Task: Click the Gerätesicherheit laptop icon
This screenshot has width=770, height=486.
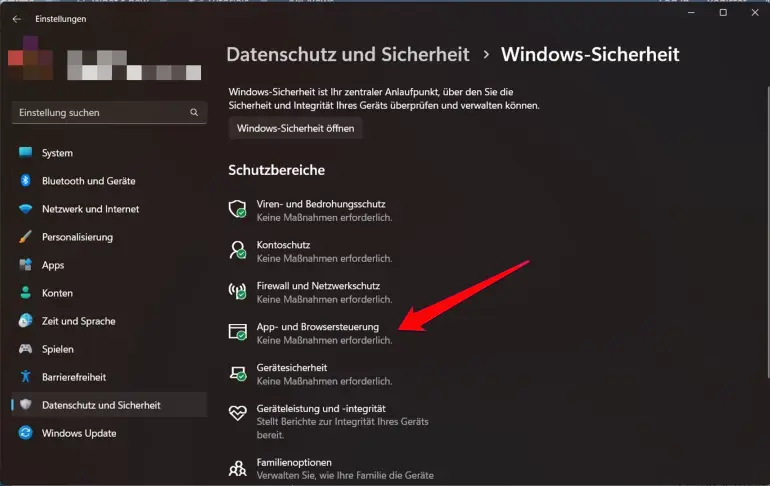Action: [x=238, y=373]
